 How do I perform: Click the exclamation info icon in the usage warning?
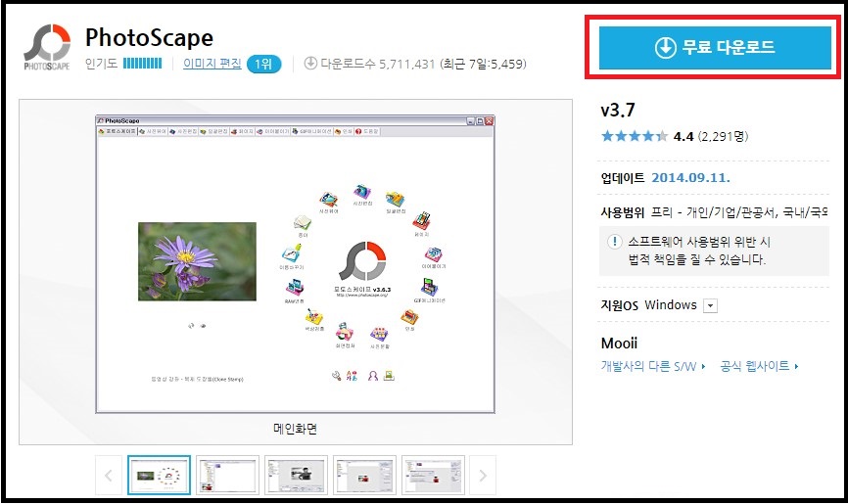(614, 241)
